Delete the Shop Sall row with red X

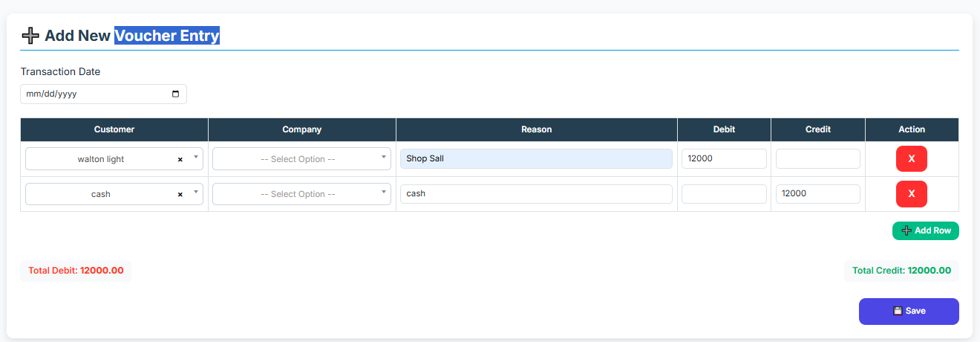911,159
